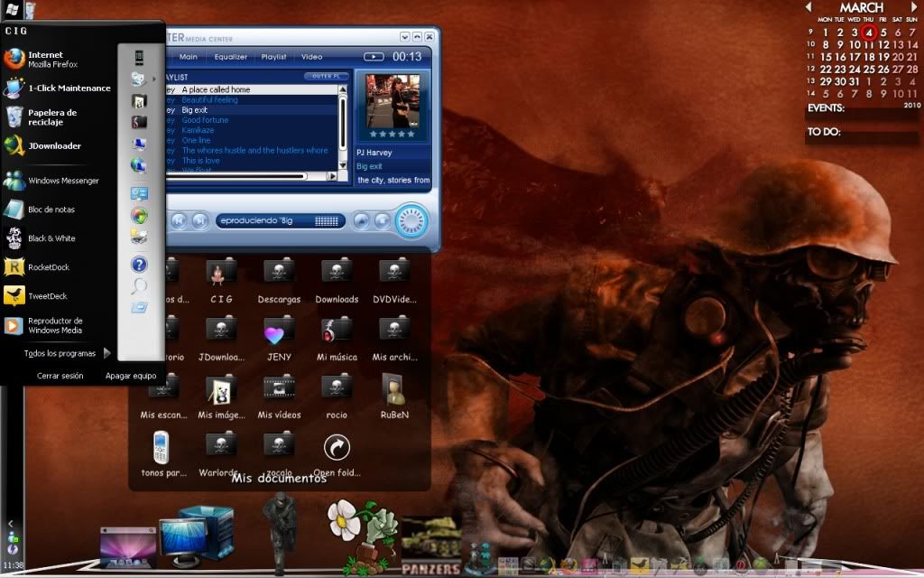Click Cerrar sesión in start menu
924x578 pixels.
click(60, 376)
